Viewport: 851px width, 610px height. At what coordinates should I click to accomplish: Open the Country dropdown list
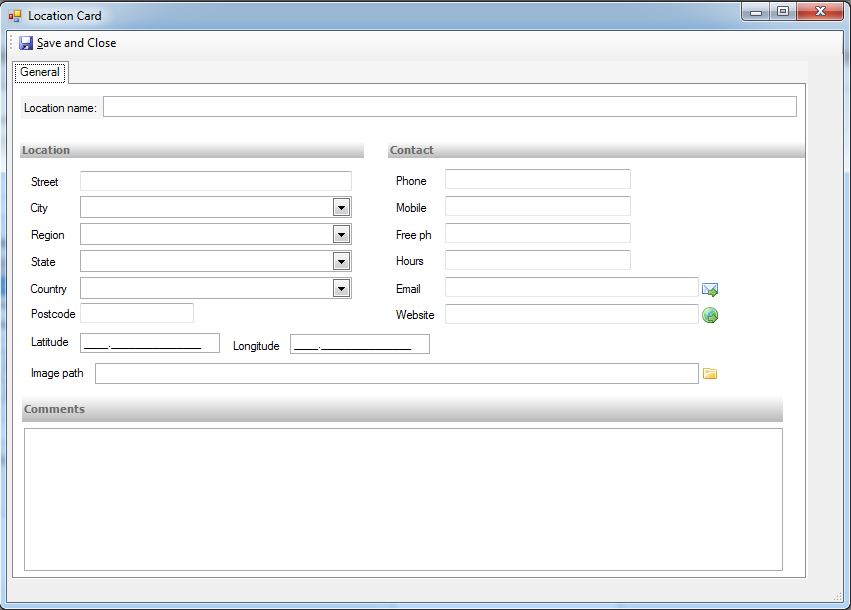[x=341, y=289]
